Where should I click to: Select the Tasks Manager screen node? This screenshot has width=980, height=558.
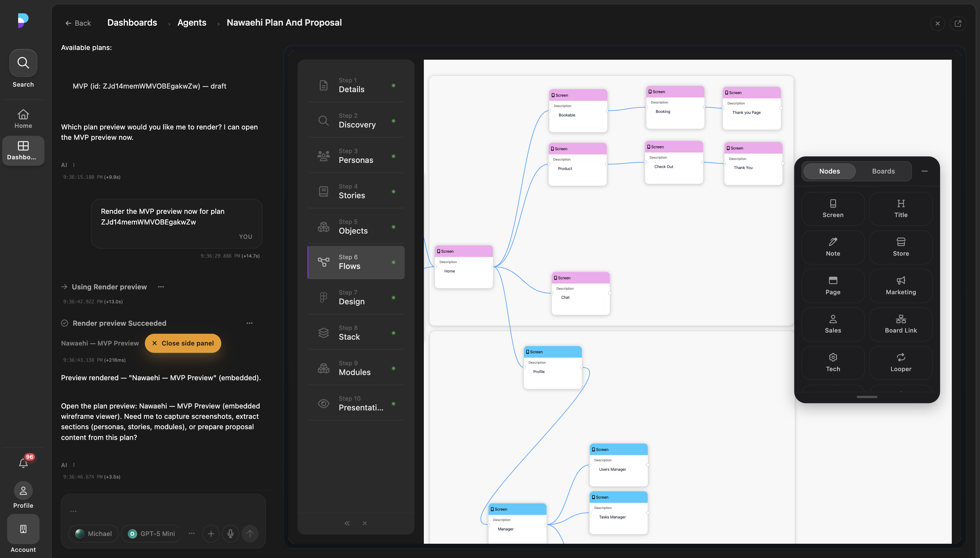pyautogui.click(x=618, y=513)
